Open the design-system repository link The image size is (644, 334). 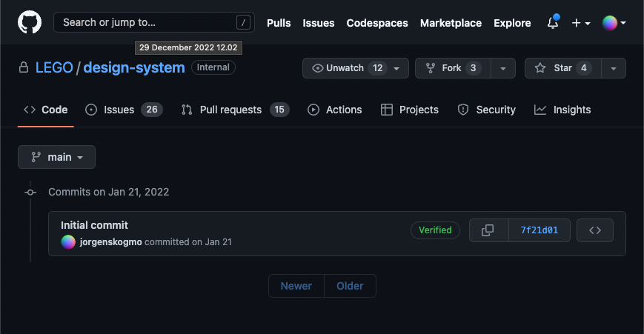134,67
